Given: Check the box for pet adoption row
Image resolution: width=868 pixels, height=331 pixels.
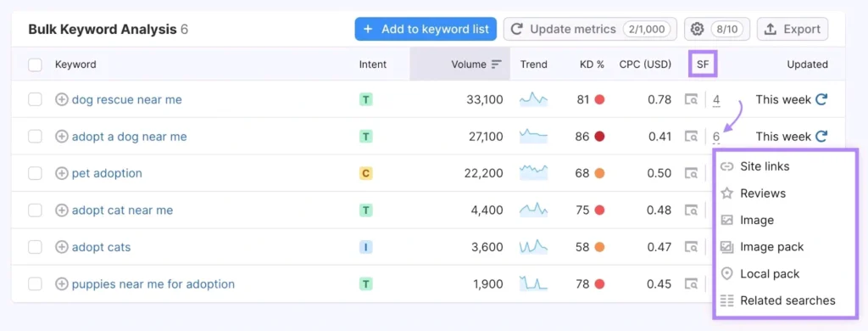Looking at the screenshot, I should pyautogui.click(x=35, y=173).
